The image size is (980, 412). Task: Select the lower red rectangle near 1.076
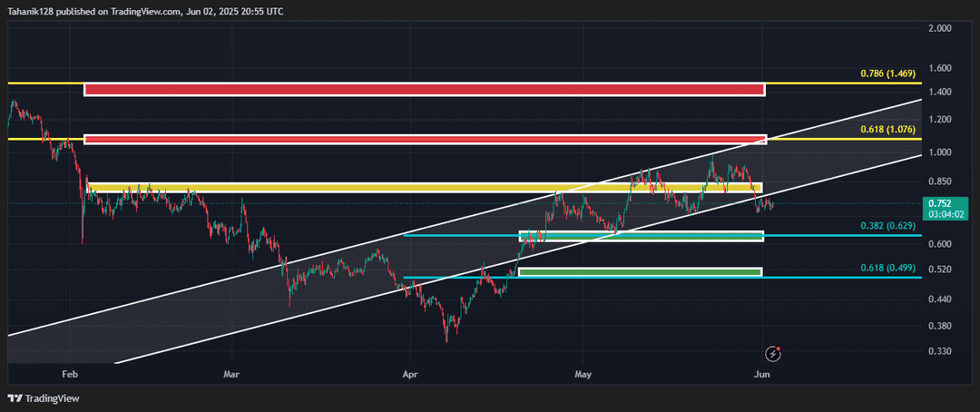pyautogui.click(x=425, y=139)
